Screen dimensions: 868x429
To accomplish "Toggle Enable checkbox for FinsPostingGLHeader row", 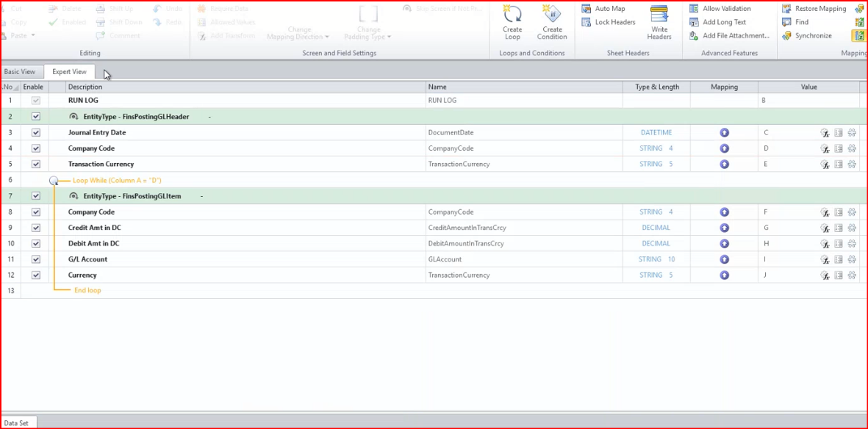I will (36, 117).
